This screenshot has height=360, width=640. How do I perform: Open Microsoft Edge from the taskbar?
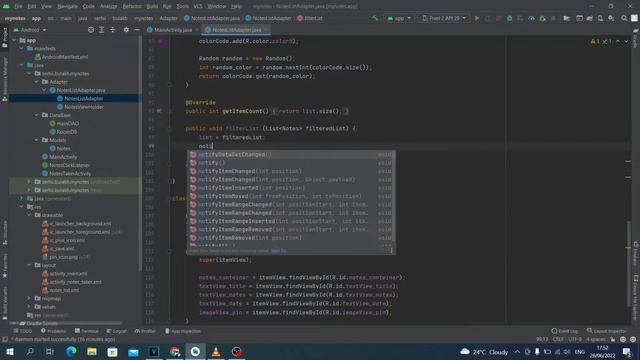click(x=71, y=352)
